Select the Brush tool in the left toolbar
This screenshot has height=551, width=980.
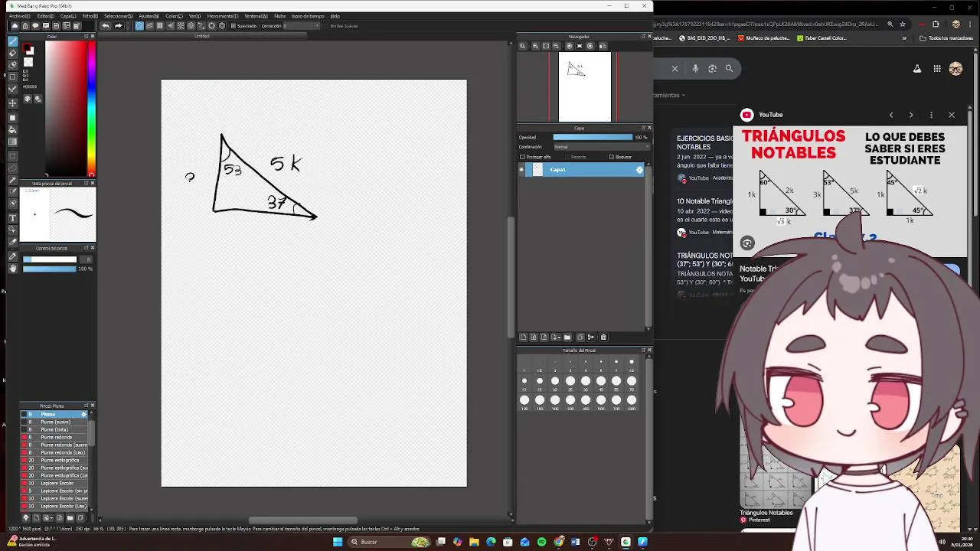click(12, 41)
